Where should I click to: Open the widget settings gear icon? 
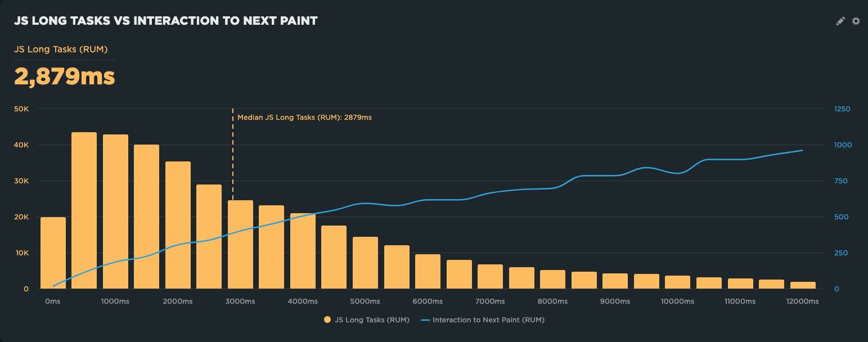pos(856,21)
